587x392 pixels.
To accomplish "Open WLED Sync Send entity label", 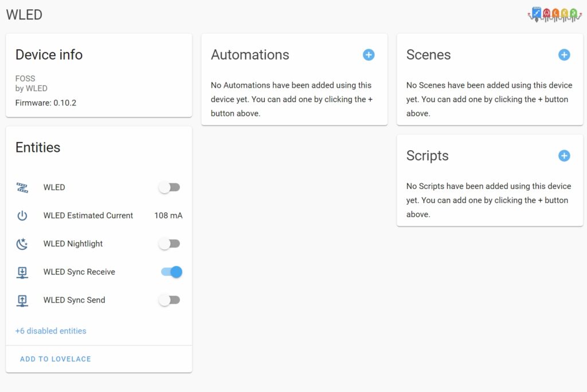I will coord(74,300).
